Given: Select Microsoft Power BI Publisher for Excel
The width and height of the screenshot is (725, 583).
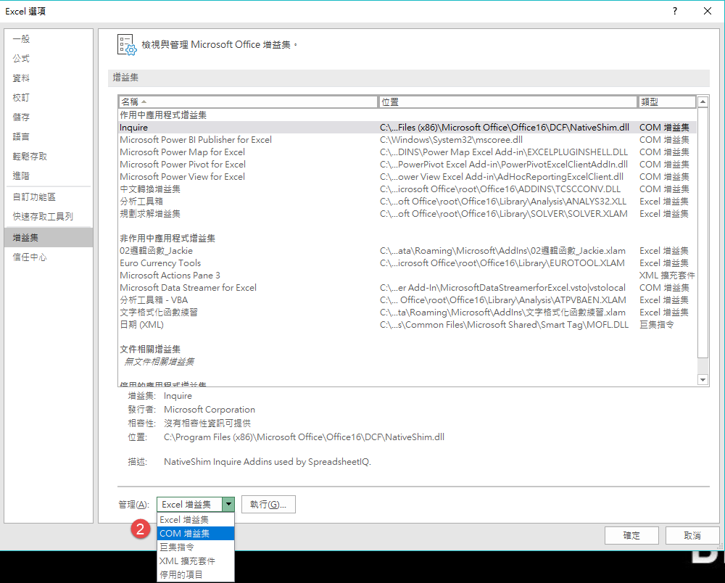Looking at the screenshot, I should pos(407,140).
